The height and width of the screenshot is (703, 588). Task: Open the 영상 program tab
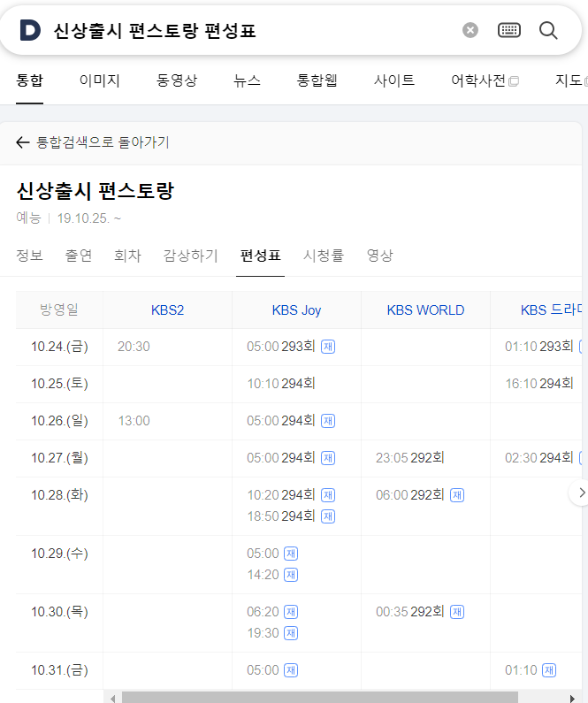click(379, 256)
